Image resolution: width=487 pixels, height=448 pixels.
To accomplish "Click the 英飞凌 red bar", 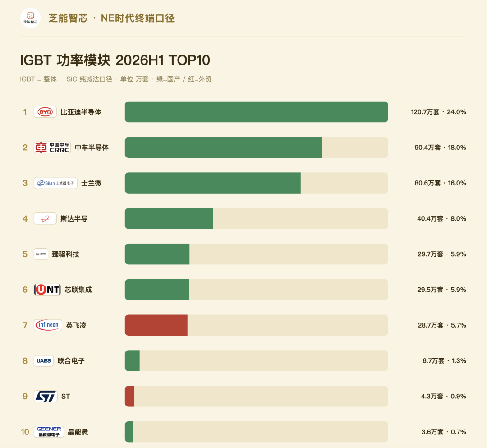I will pyautogui.click(x=156, y=325).
